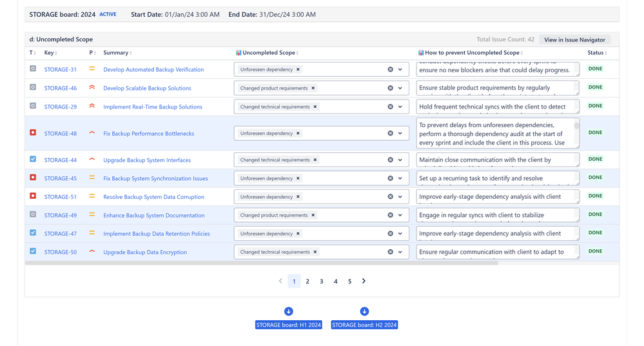Clear Uncompleted Scope field for STORAGE-31
Screen dimensions: 644x346
[x=390, y=70]
